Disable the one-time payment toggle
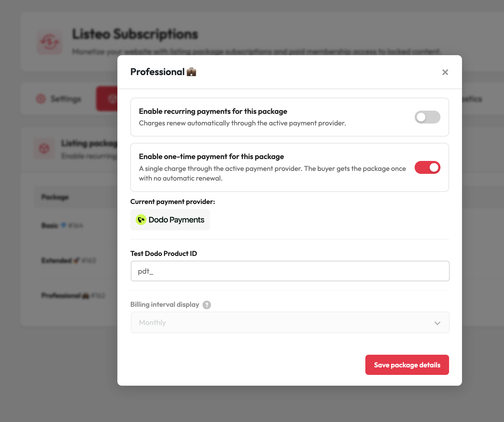Screen dimensions: 504x422 point(427,167)
